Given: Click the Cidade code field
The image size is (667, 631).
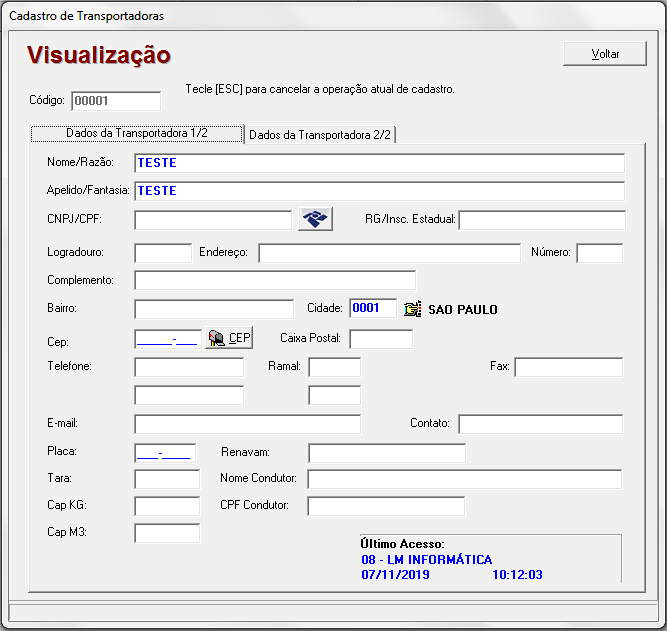Looking at the screenshot, I should coord(373,309).
